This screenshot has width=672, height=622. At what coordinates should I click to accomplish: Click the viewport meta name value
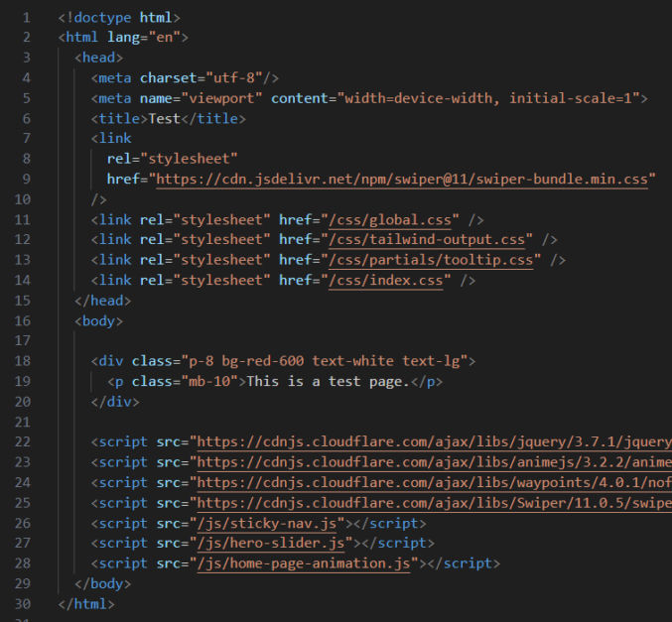[x=221, y=98]
